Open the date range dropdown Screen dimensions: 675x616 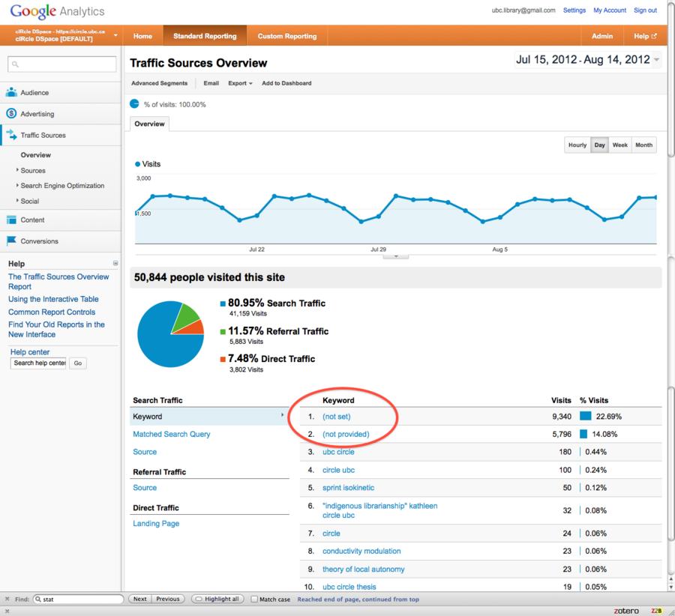pos(657,60)
